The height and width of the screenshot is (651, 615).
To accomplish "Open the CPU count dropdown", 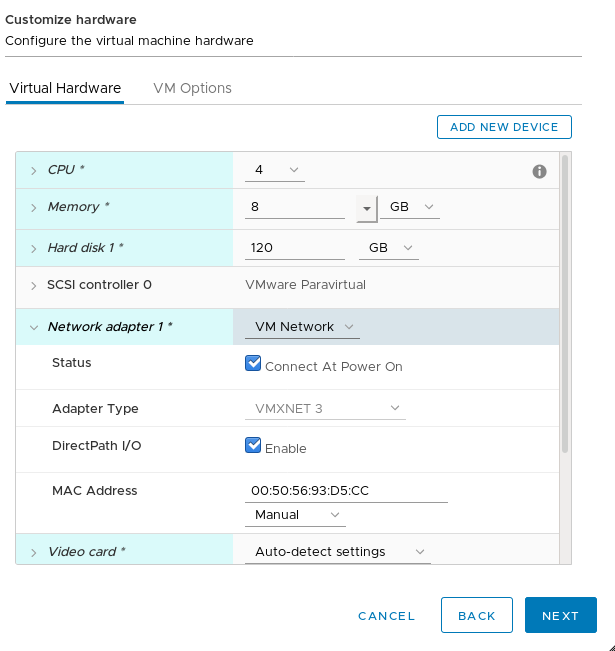I will pos(275,170).
